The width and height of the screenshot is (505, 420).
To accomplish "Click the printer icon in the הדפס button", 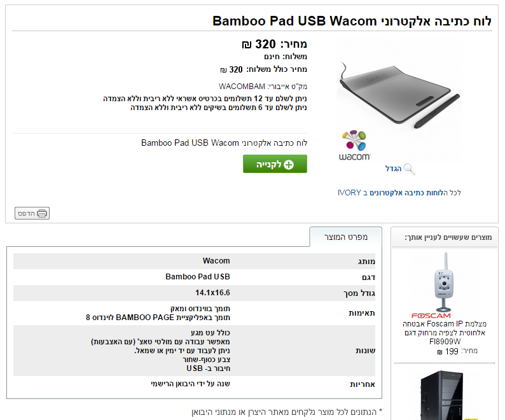I will point(42,213).
